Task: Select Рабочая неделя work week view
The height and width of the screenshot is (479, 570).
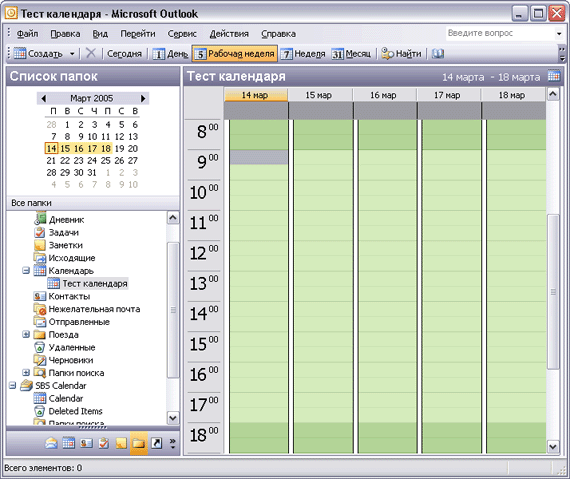Action: (x=235, y=54)
